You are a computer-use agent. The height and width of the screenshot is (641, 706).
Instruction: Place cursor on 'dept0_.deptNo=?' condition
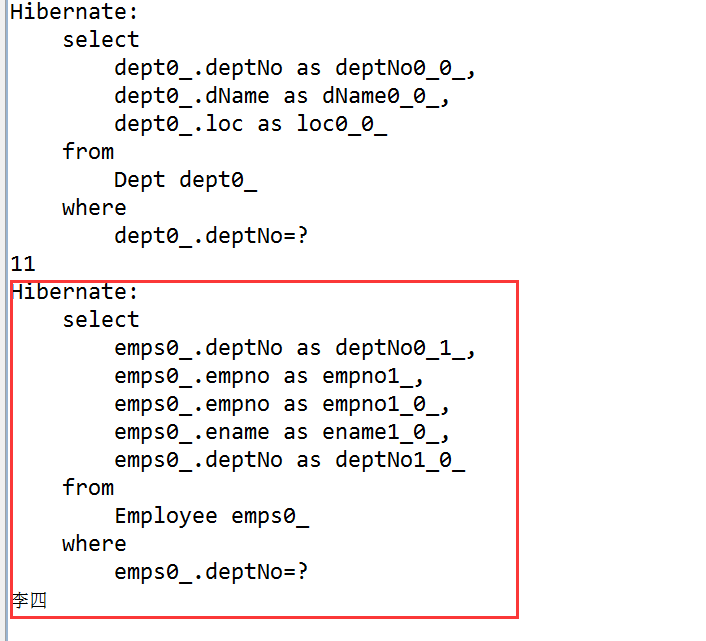[x=211, y=236]
